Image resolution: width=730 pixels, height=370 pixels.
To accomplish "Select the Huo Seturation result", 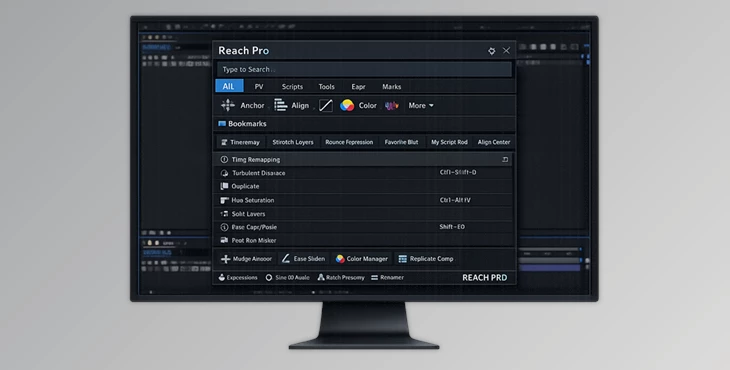I will pyautogui.click(x=364, y=200).
